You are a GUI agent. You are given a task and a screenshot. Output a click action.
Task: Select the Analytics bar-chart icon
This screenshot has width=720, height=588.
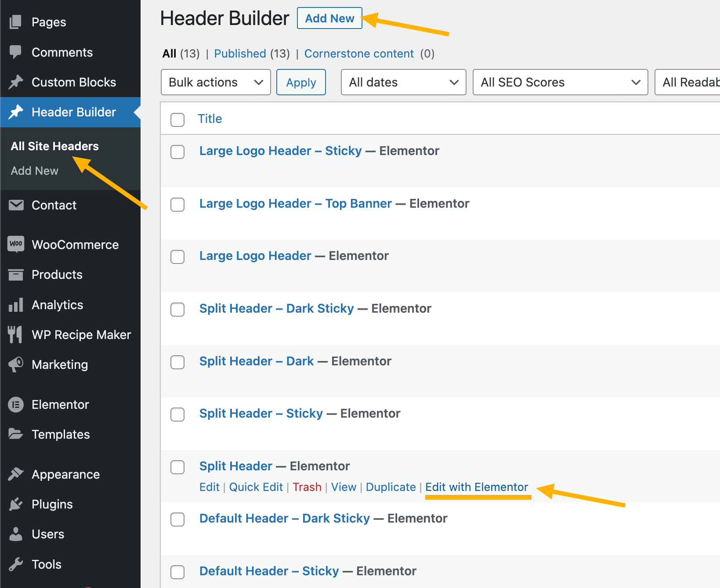tap(16, 305)
